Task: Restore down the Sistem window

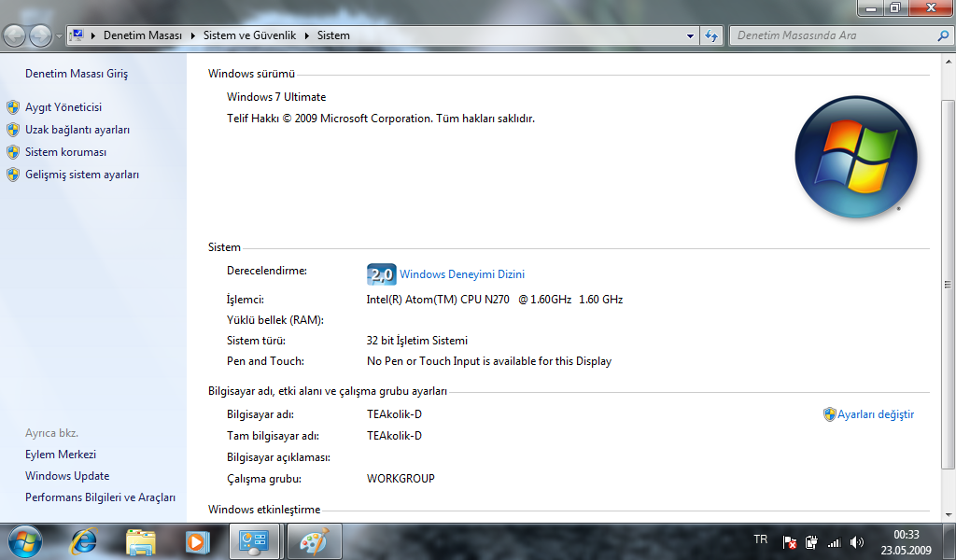Action: 895,7
